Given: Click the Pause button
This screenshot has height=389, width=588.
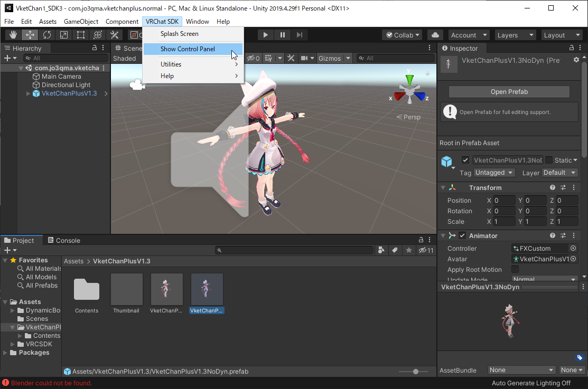Looking at the screenshot, I should click(282, 35).
